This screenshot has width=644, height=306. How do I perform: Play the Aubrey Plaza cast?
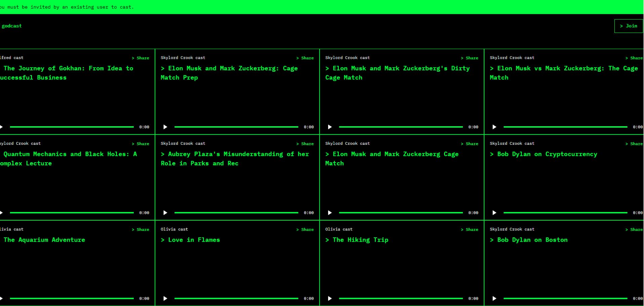tap(165, 213)
